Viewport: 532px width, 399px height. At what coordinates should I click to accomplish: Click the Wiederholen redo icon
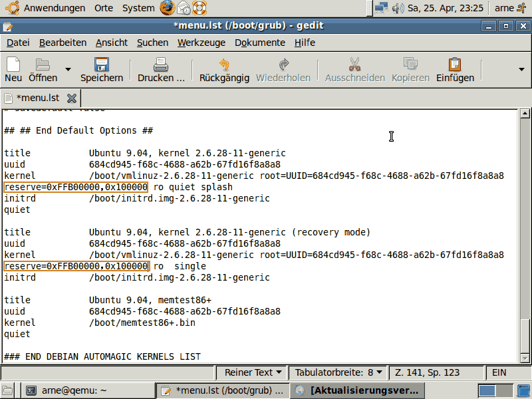click(283, 65)
